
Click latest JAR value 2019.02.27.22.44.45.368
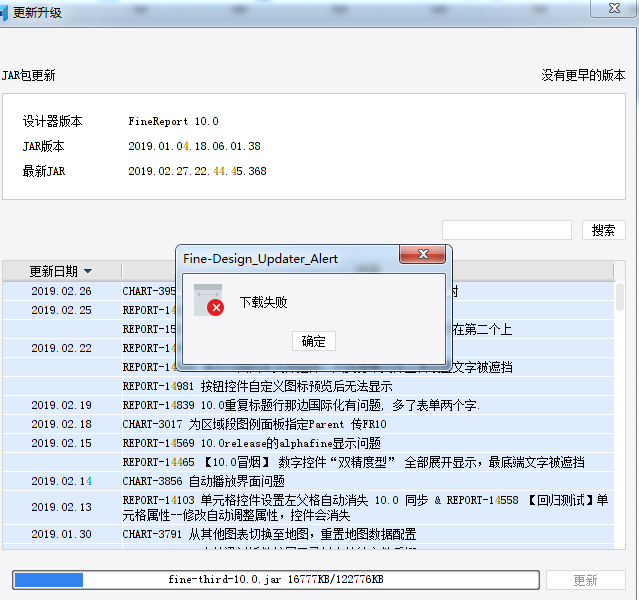click(197, 171)
